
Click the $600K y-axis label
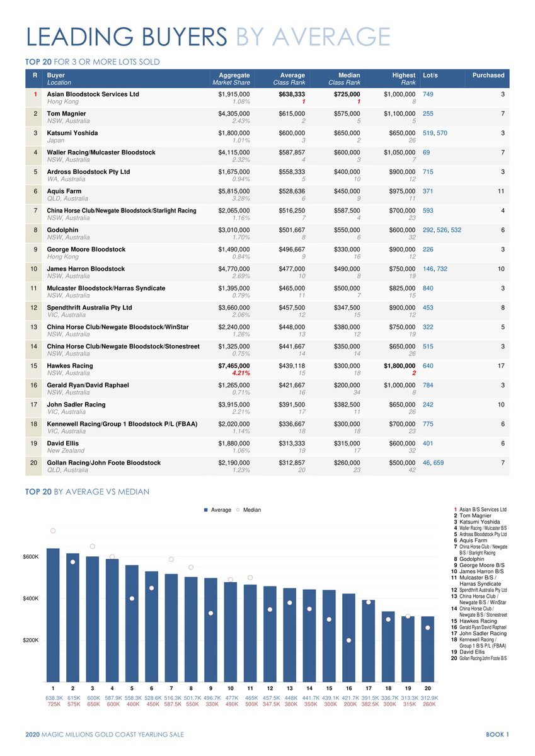(32, 557)
